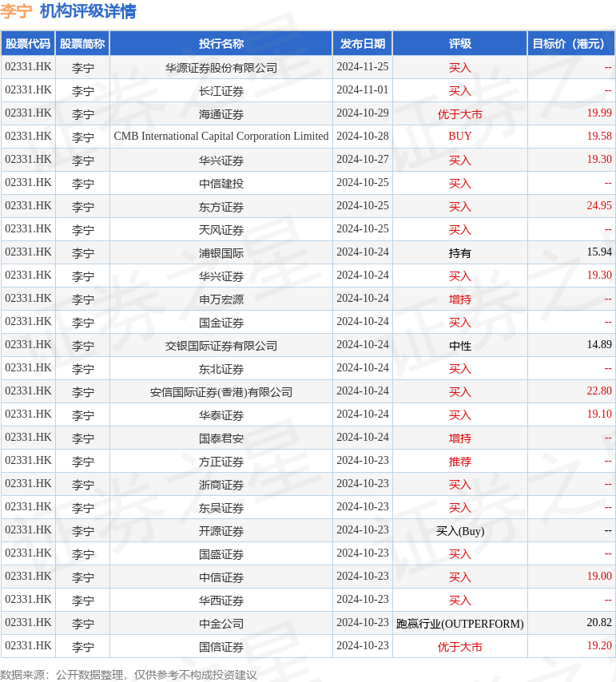Click the 推荐 rating cell
The width and height of the screenshot is (616, 682).
pos(460,462)
